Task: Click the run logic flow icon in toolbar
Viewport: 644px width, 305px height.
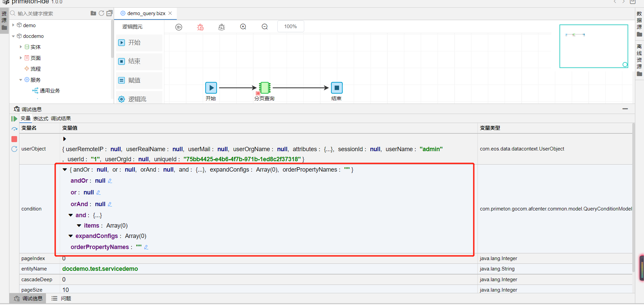Action: 179,27
